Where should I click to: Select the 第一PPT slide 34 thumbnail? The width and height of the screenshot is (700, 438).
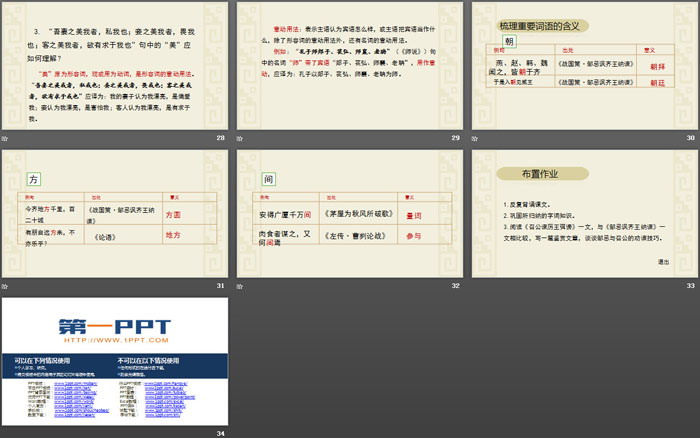click(114, 361)
